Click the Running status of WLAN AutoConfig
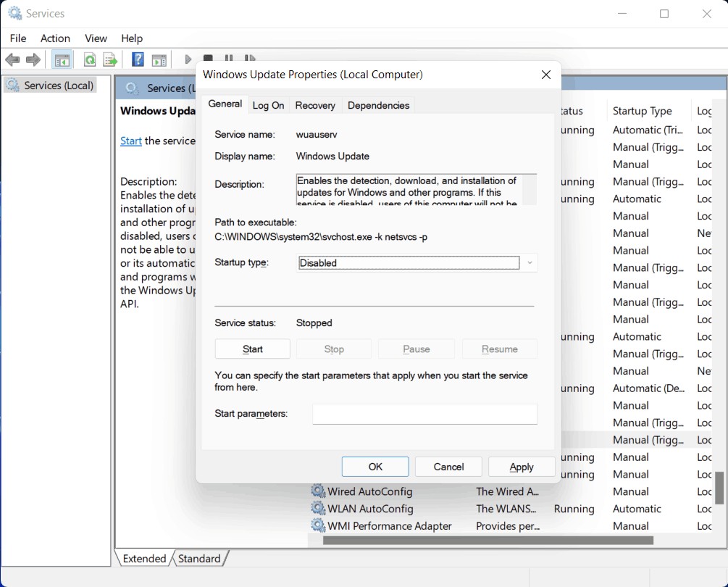 click(x=574, y=509)
